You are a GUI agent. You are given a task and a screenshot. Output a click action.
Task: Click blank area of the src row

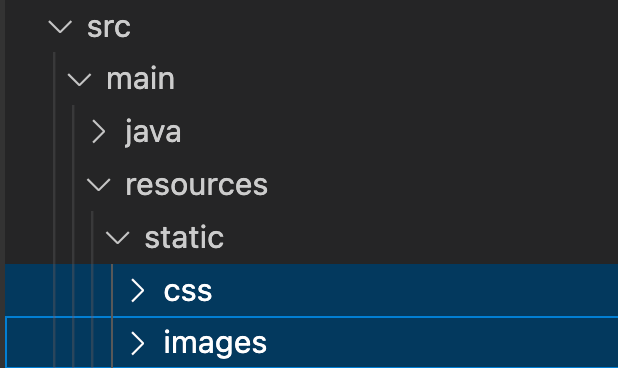pyautogui.click(x=374, y=27)
